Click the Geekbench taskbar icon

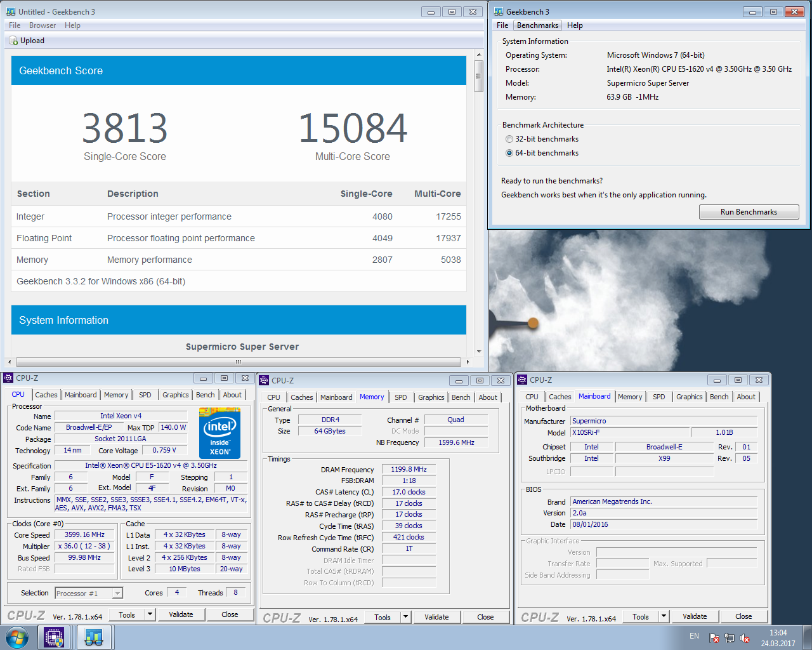94,637
